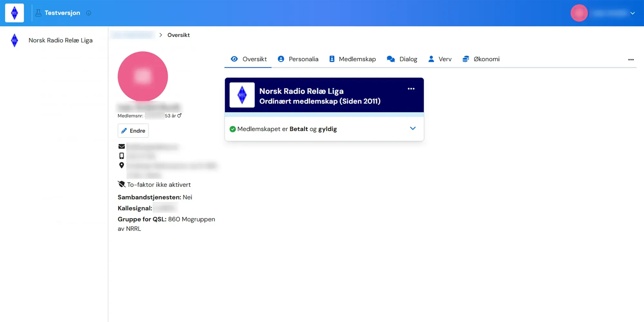Open the Testversjon info circle icon

(89, 13)
